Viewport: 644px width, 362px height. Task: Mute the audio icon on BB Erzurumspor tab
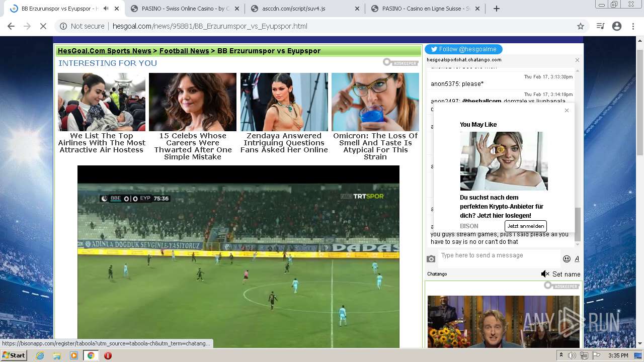(106, 9)
